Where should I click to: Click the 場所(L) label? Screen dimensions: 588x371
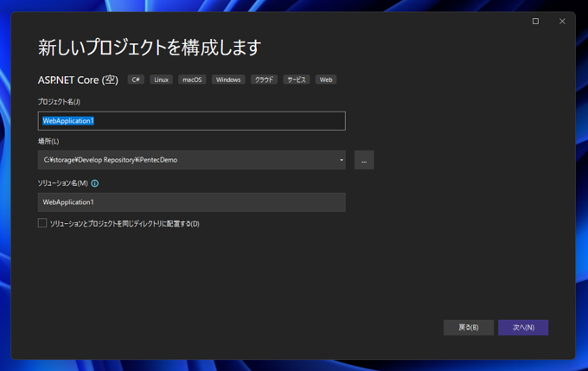[x=48, y=142]
